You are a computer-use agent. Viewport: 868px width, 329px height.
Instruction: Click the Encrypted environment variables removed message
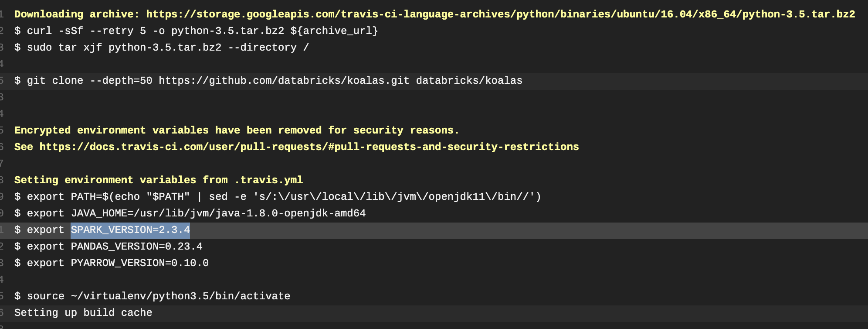(237, 130)
